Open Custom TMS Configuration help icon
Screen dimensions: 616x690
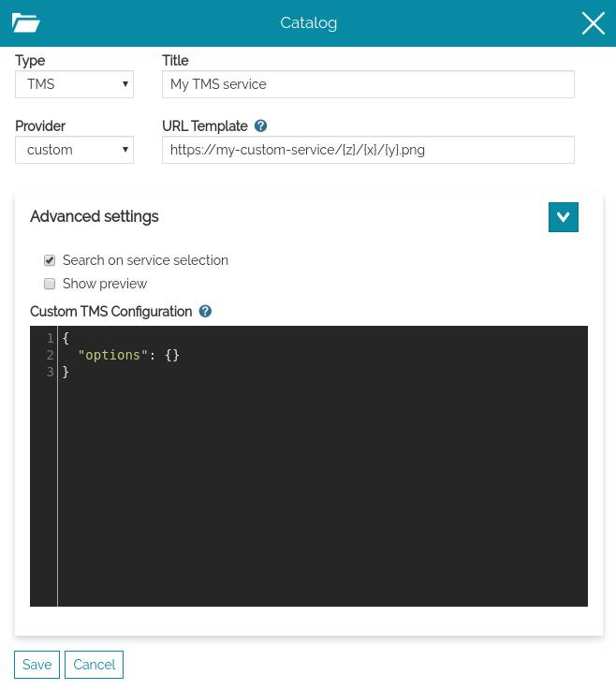(x=205, y=312)
